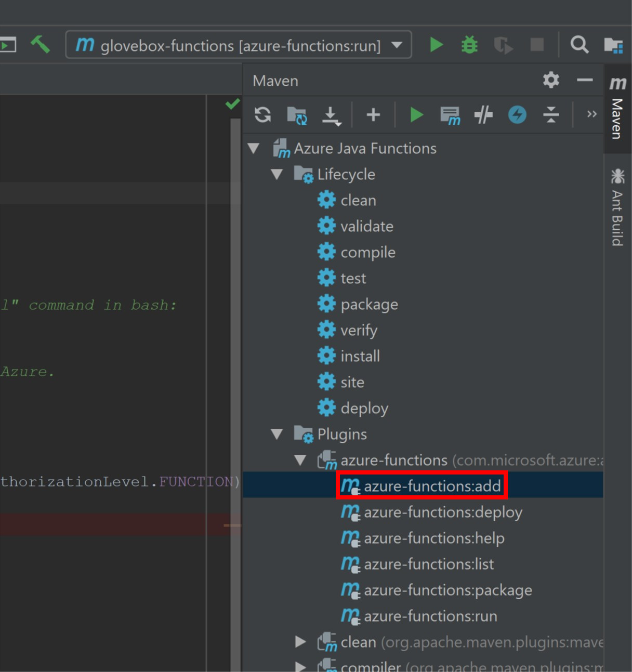This screenshot has height=672, width=632.
Task: Hide the Maven tool window
Action: pos(585,80)
